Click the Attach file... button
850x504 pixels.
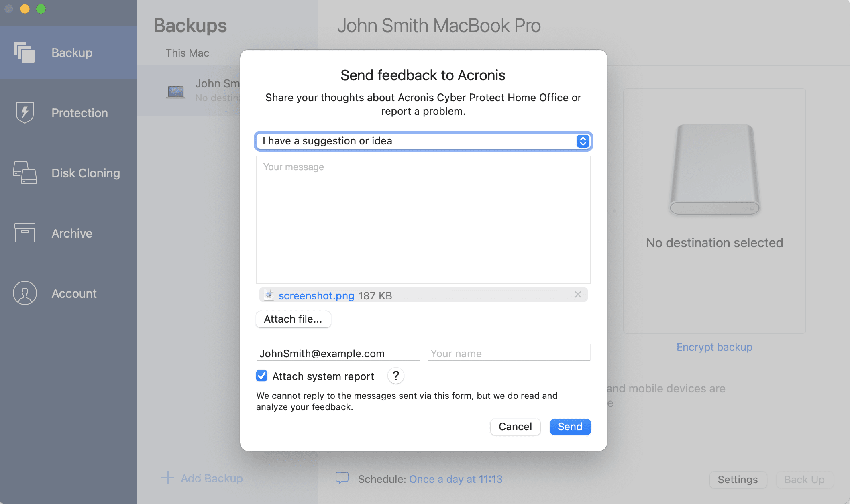tap(293, 319)
